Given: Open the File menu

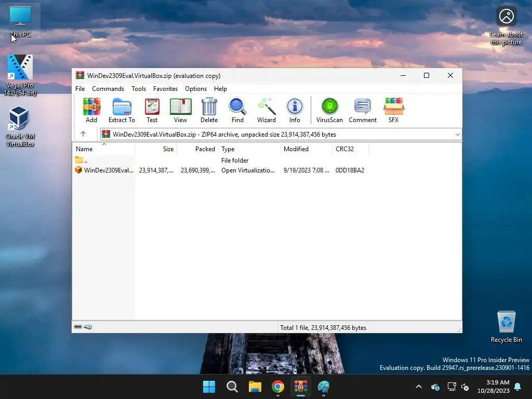Looking at the screenshot, I should (x=80, y=88).
